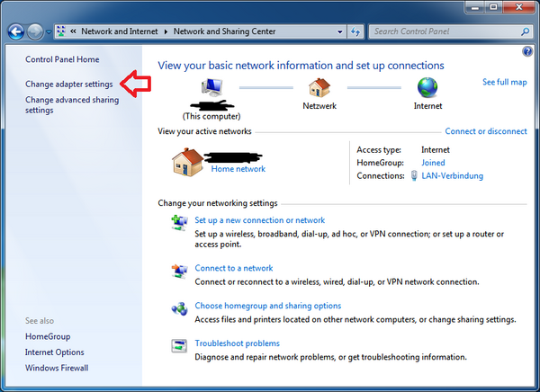Click Connect or disconnect link
This screenshot has height=392, width=540.
coord(486,131)
